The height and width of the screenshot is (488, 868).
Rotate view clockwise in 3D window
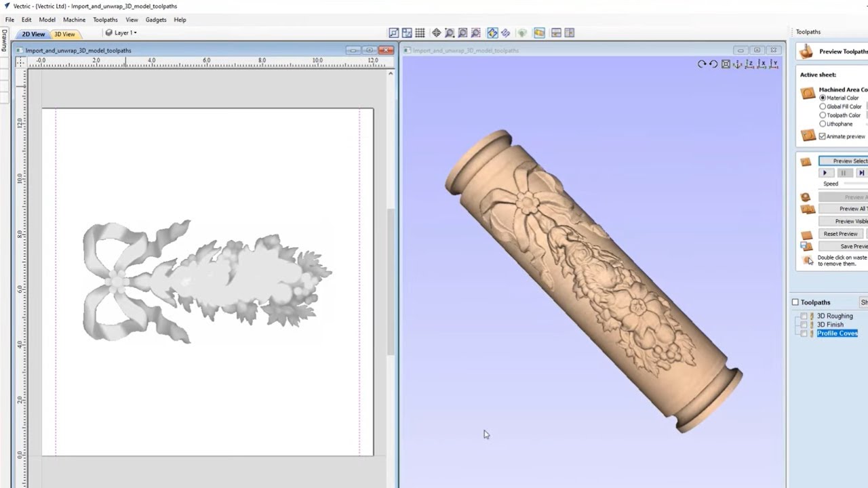click(702, 64)
